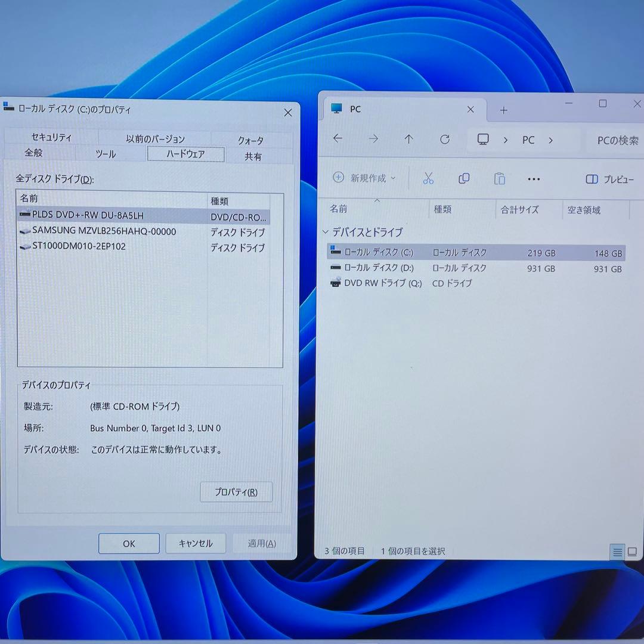Screen dimensions: 644x644
Task: Switch to large icons view in status bar
Action: 632,552
